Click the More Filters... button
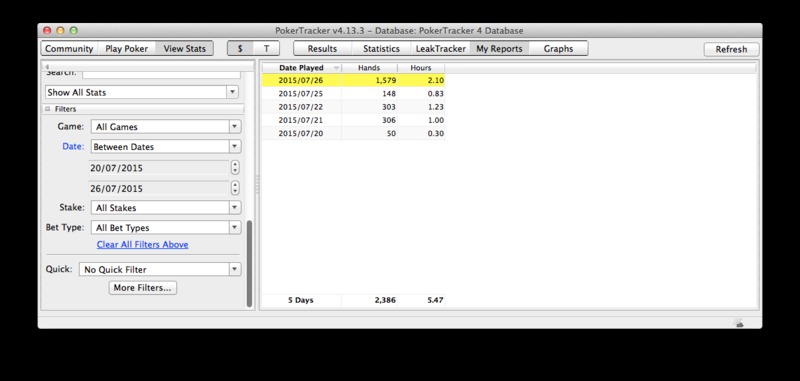This screenshot has width=800, height=381. coord(143,288)
